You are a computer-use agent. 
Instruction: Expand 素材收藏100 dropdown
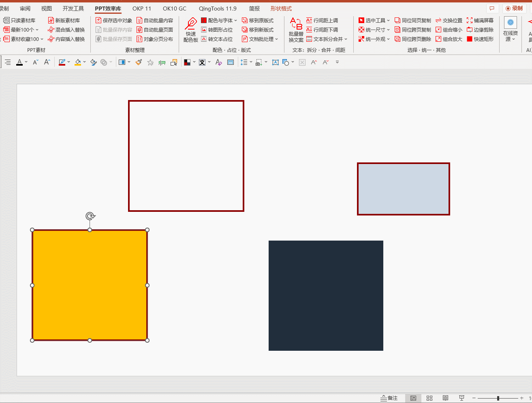(42, 39)
